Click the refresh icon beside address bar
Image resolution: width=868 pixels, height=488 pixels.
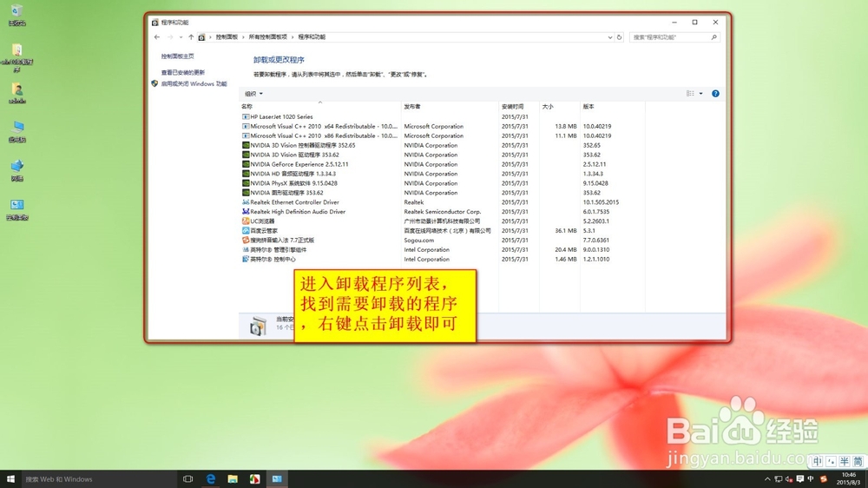pyautogui.click(x=620, y=37)
